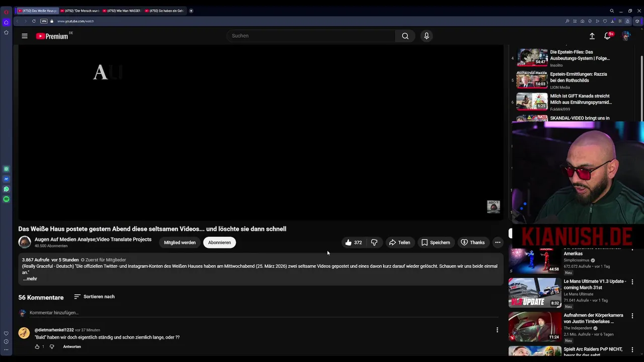Viewport: 644px width, 362px height.
Task: Dislike the comment by @dietmarhenkel1232
Action: click(x=52, y=346)
